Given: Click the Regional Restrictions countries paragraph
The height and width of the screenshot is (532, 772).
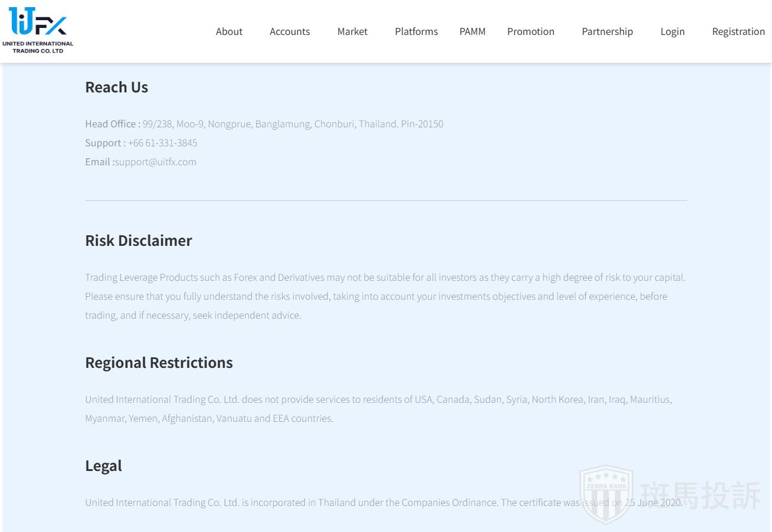Looking at the screenshot, I should click(378, 409).
